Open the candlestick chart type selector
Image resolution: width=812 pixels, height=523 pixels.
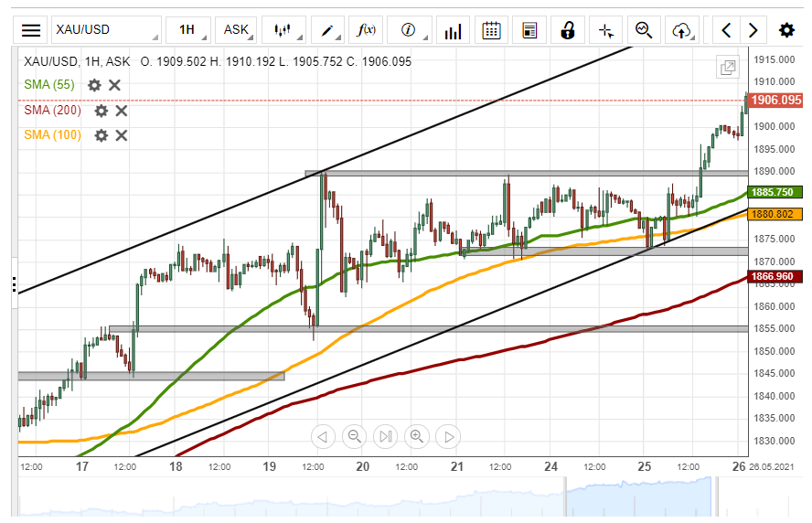(x=283, y=29)
